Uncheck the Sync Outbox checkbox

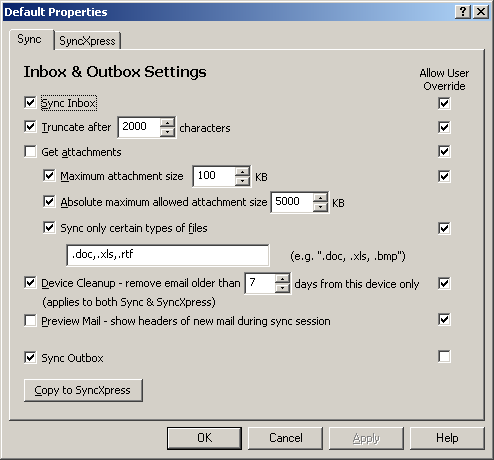pyautogui.click(x=30, y=358)
